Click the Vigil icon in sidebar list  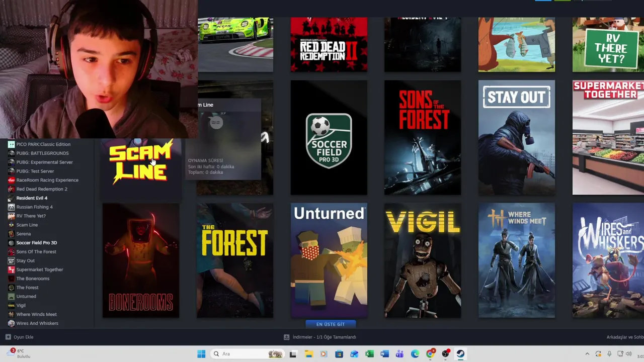coord(11,305)
